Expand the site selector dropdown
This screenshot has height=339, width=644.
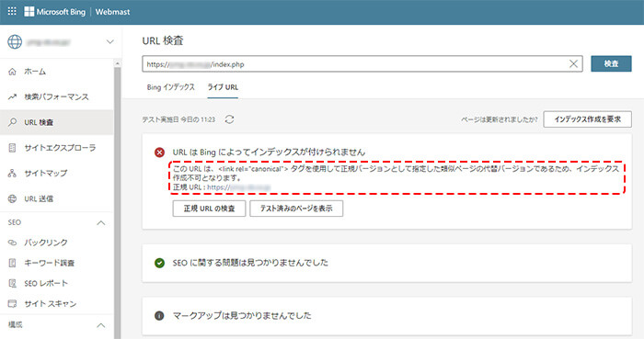point(109,42)
